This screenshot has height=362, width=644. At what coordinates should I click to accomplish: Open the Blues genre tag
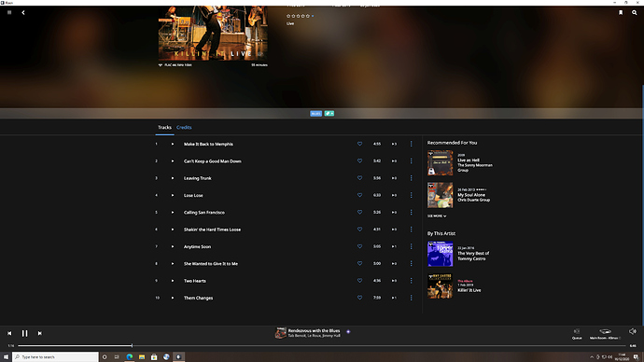(315, 114)
